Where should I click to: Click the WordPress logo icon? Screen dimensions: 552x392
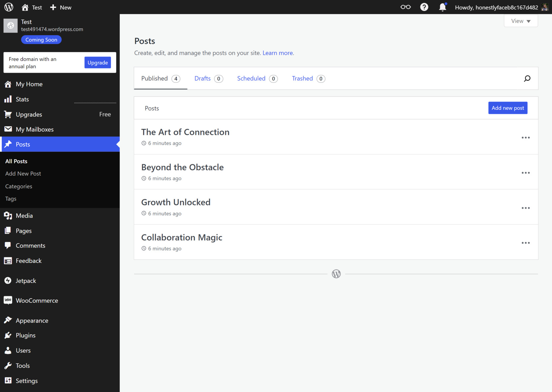point(8,7)
